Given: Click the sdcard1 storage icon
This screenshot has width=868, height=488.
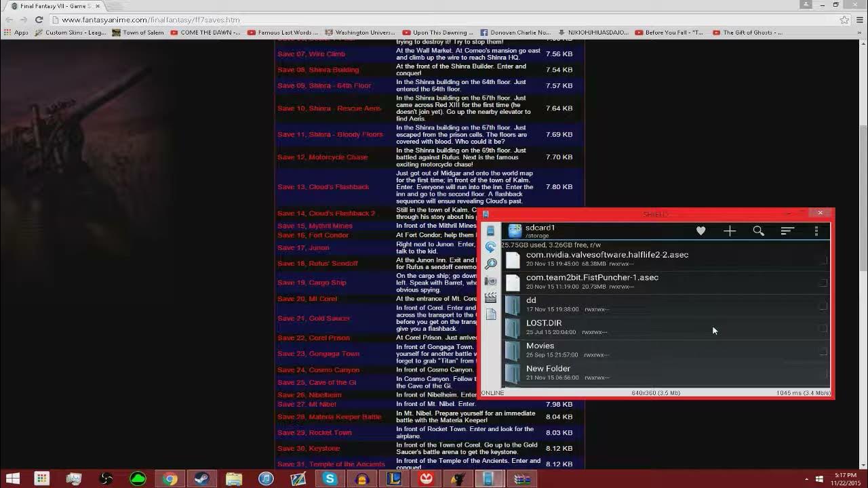Looking at the screenshot, I should pyautogui.click(x=515, y=231).
